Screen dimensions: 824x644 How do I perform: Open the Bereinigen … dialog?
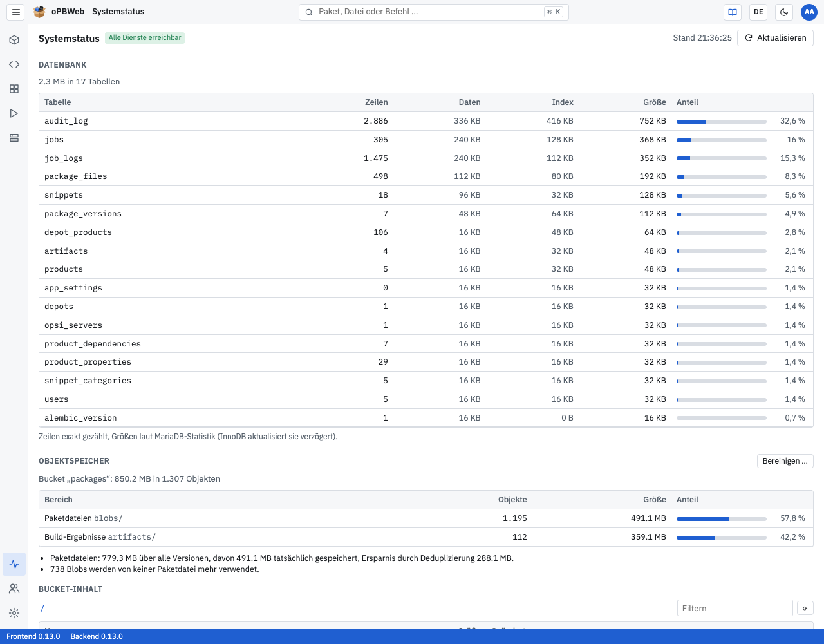(x=785, y=461)
